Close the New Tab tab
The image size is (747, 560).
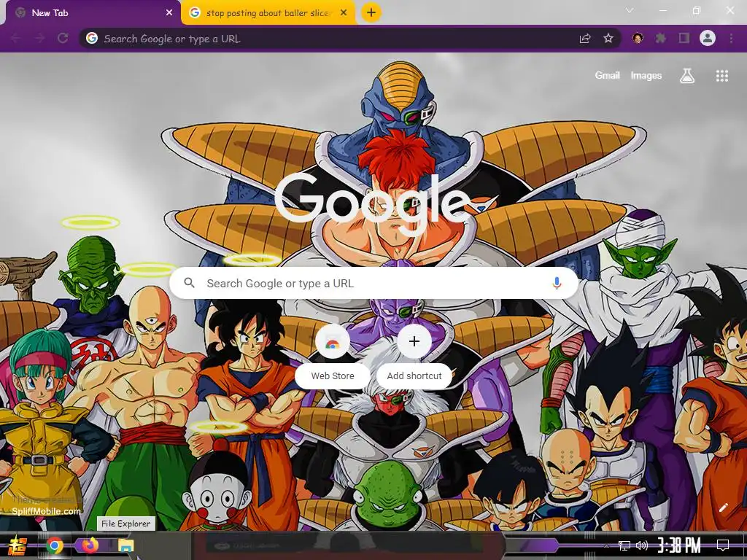click(x=169, y=13)
